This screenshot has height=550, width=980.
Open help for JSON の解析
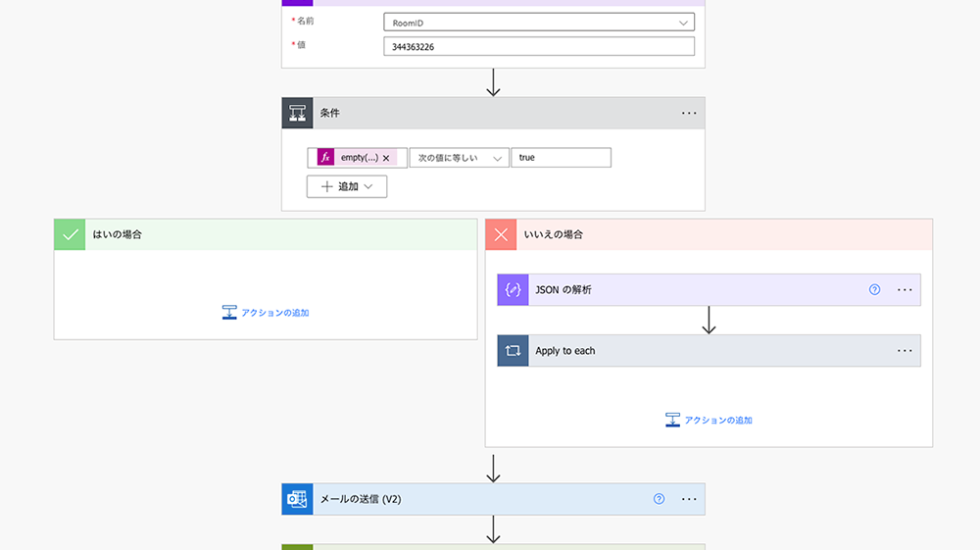[x=875, y=289]
